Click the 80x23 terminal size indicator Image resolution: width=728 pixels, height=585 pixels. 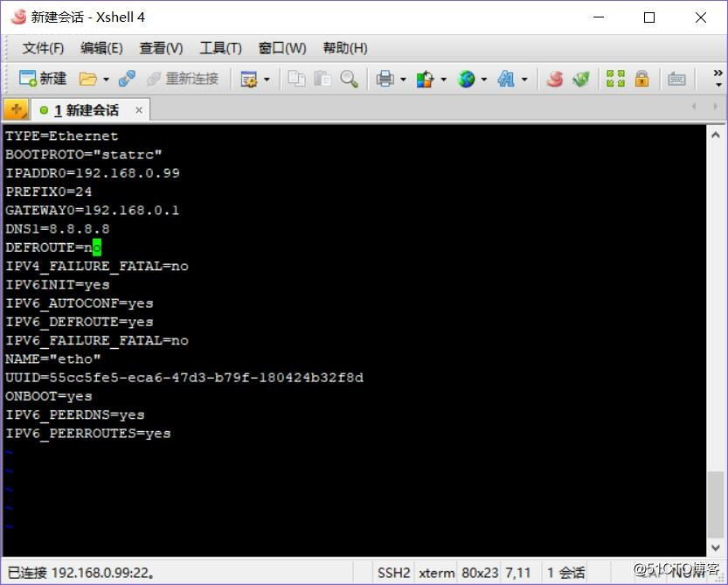click(x=480, y=573)
